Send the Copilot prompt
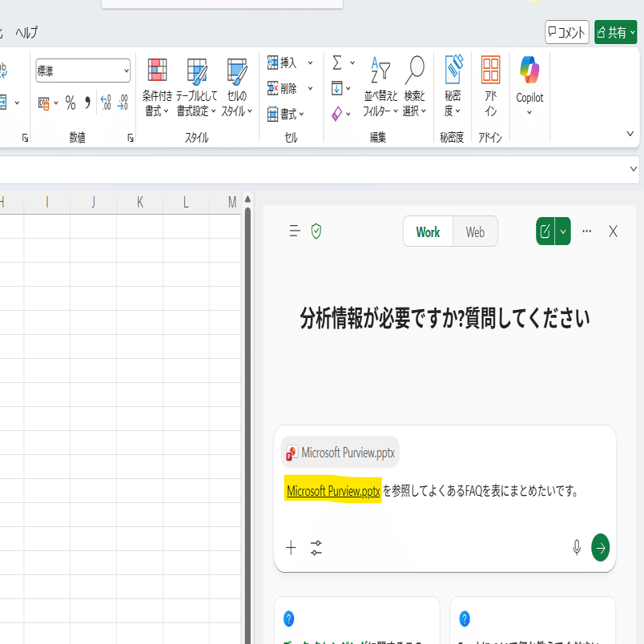Viewport: 644px width, 644px height. [x=601, y=548]
